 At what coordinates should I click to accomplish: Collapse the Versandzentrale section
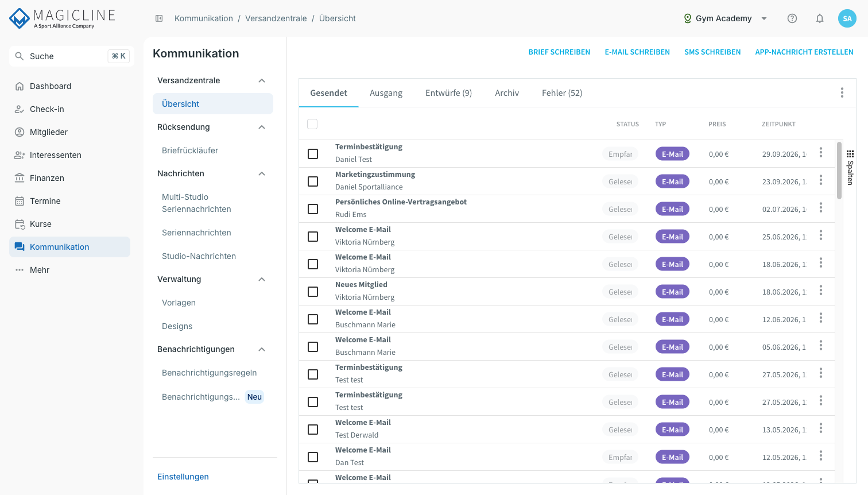coord(262,80)
